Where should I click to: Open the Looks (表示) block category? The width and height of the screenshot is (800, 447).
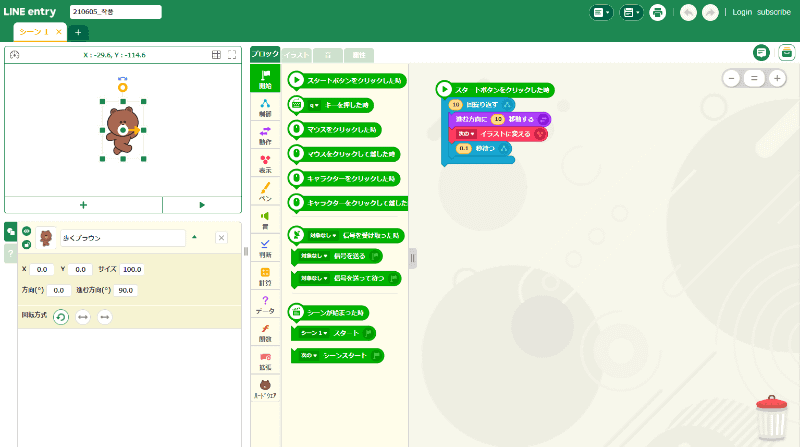point(265,163)
